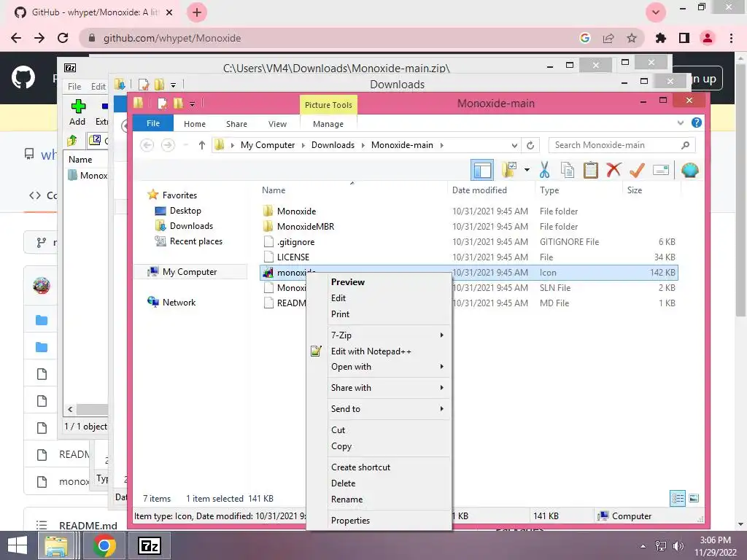This screenshot has width=747, height=560.
Task: Expand the Send to submenu
Action: (x=379, y=408)
